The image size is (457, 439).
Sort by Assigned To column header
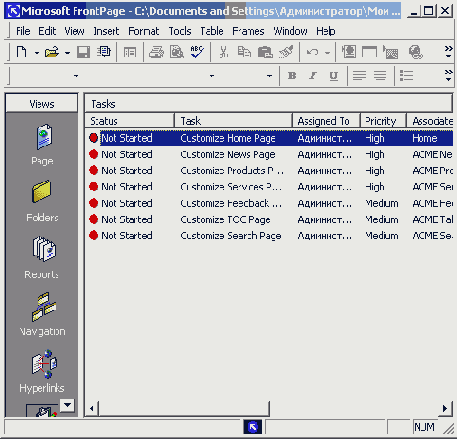(326, 121)
